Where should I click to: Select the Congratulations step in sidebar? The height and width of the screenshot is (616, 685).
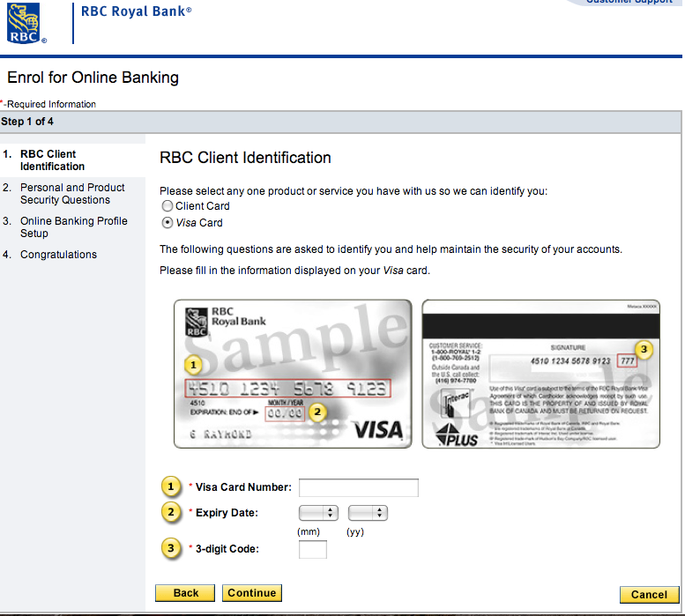pyautogui.click(x=58, y=255)
